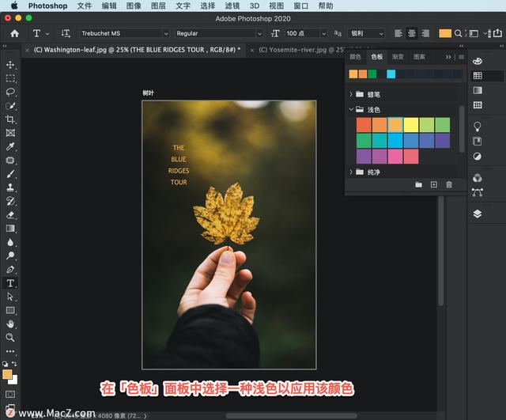506x420 pixels.
Task: Select the Lasso tool
Action: pos(10,92)
